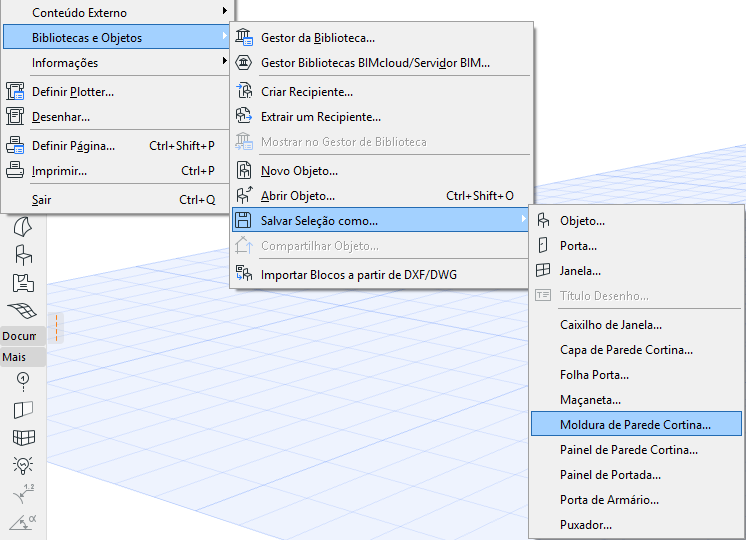Choose Definir Plotter from the menu
Viewport: 746px width, 540px height.
(116, 92)
